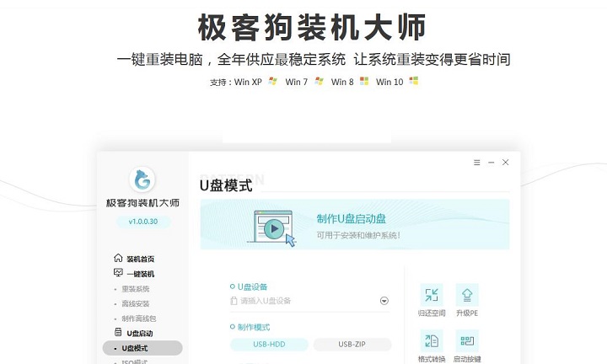The height and width of the screenshot is (364, 607).
Task: Click the Windows XP logo icon
Action: pyautogui.click(x=273, y=81)
